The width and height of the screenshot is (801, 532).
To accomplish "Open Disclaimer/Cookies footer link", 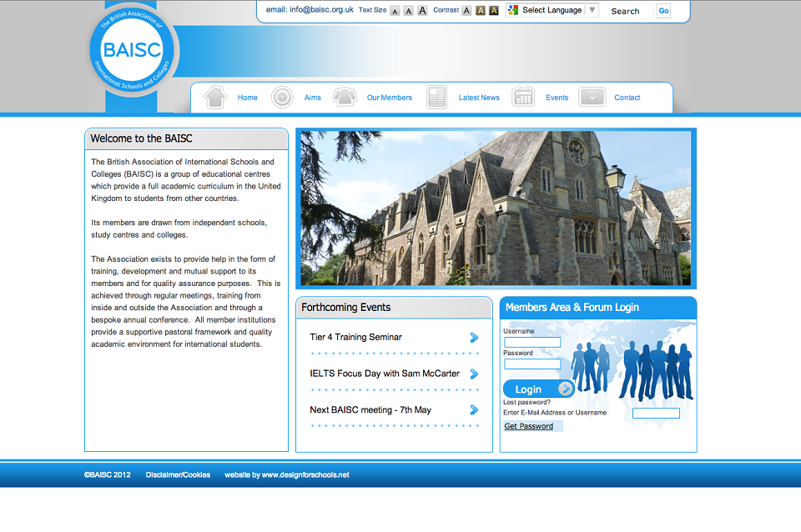I will point(178,474).
